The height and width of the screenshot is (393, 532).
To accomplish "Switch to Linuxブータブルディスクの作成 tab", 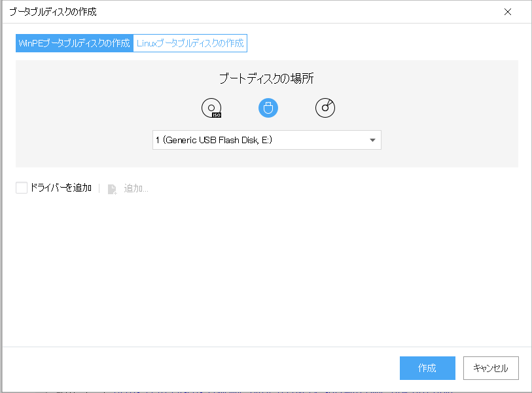I will click(190, 43).
